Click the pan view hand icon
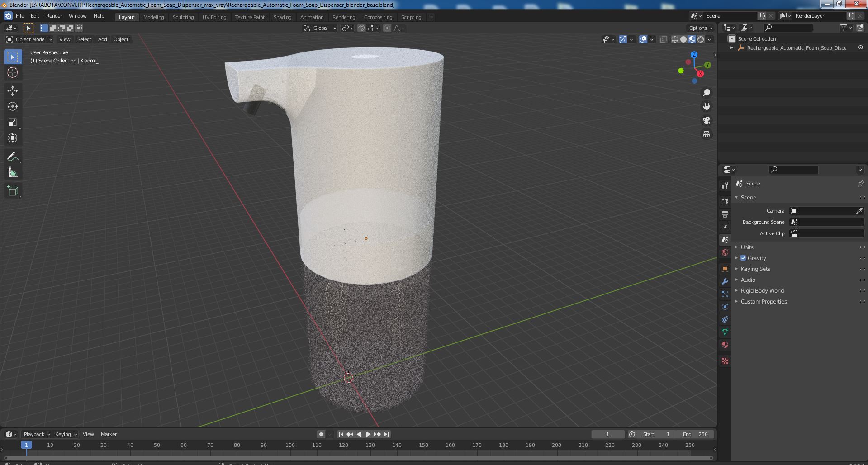Image resolution: width=868 pixels, height=465 pixels. pyautogui.click(x=706, y=106)
